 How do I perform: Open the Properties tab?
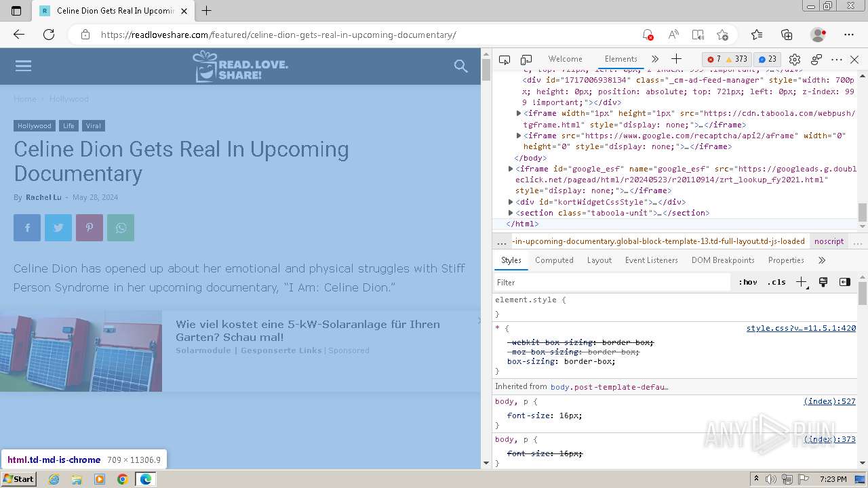[x=786, y=260]
